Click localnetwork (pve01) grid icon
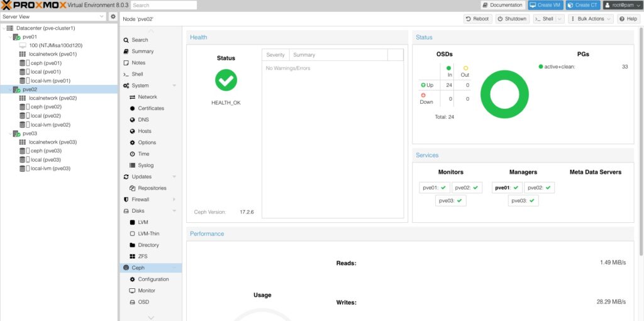The width and height of the screenshot is (644, 321). (23, 54)
